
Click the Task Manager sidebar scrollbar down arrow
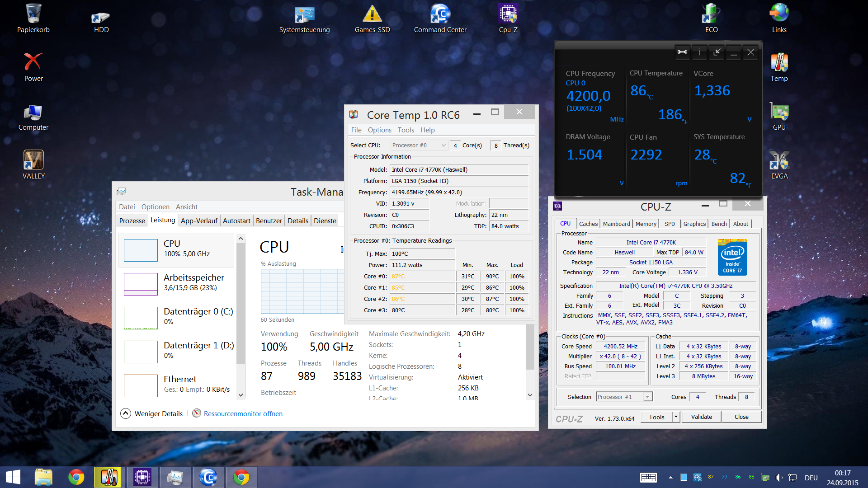point(241,395)
